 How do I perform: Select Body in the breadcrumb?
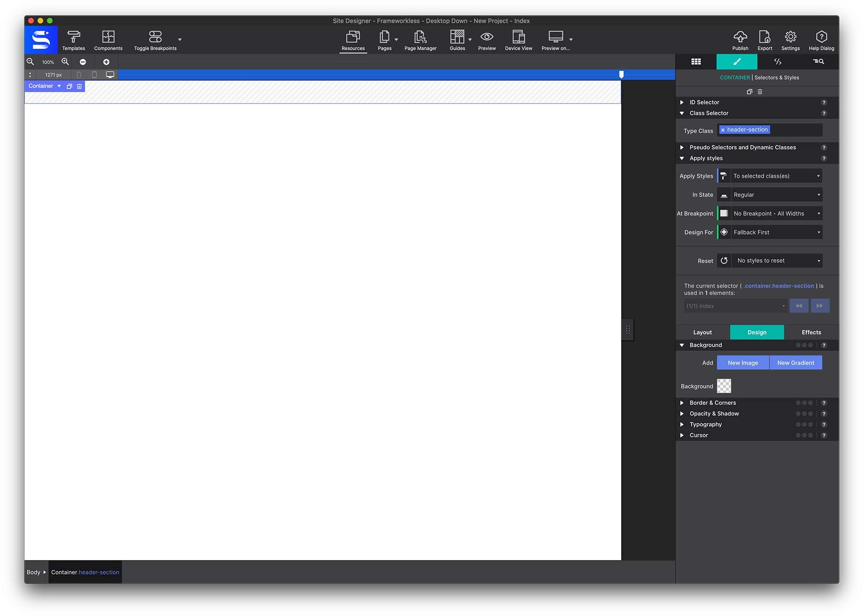tap(33, 572)
